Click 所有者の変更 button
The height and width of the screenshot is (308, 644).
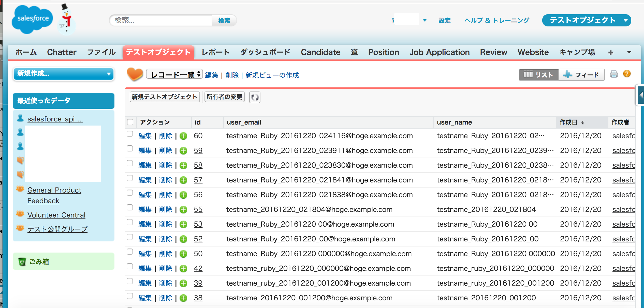pos(225,97)
